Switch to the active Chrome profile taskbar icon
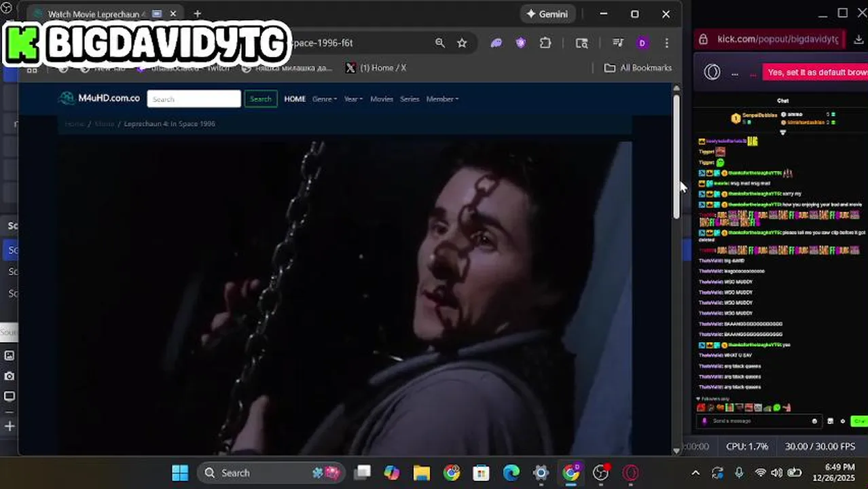868x489 pixels. coord(571,473)
